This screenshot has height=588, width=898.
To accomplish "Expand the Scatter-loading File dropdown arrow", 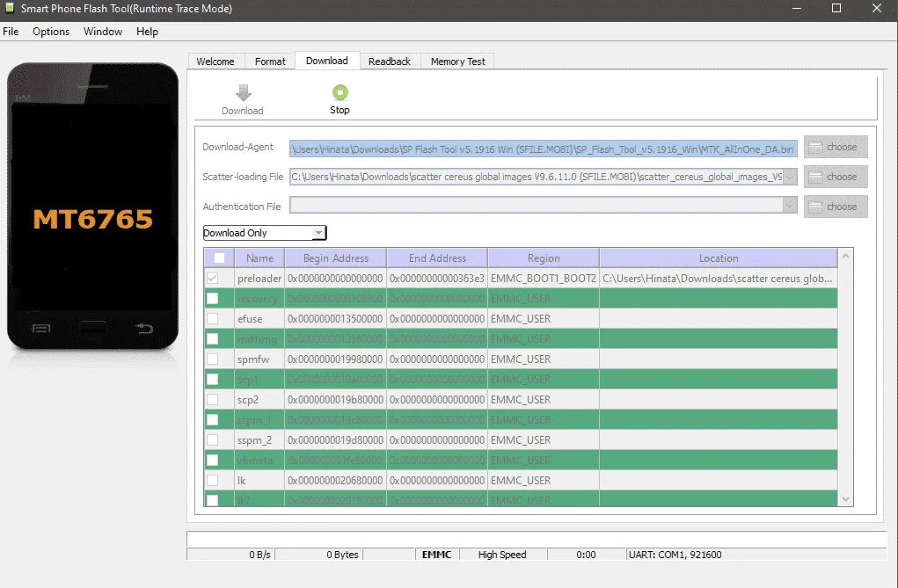I will click(x=790, y=177).
